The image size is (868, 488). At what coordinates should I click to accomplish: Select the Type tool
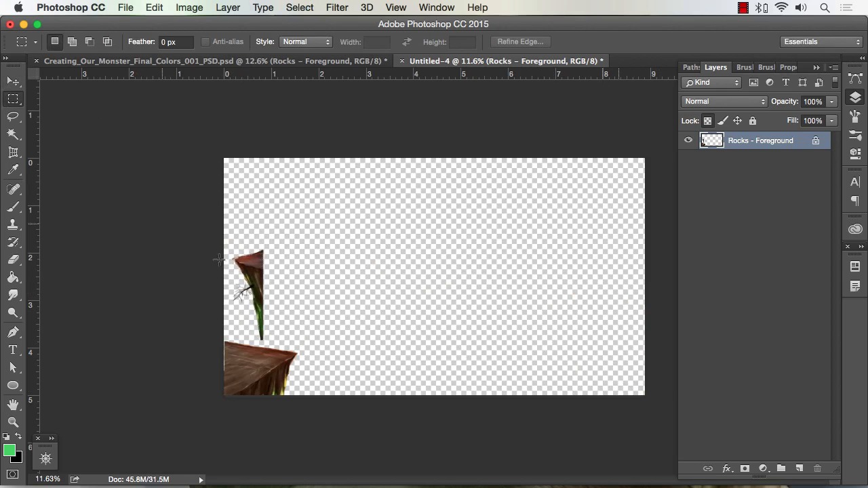point(13,350)
